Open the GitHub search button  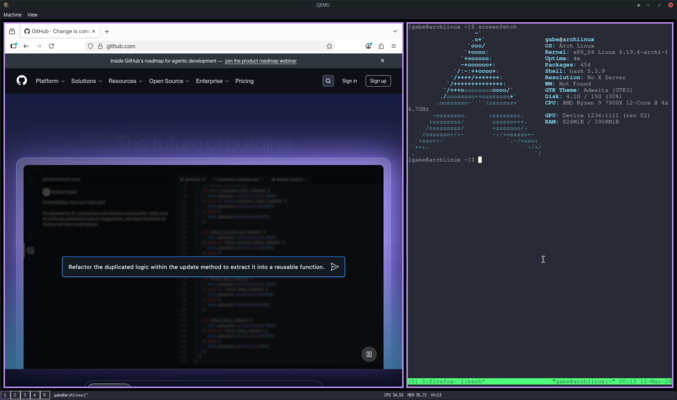(x=328, y=81)
